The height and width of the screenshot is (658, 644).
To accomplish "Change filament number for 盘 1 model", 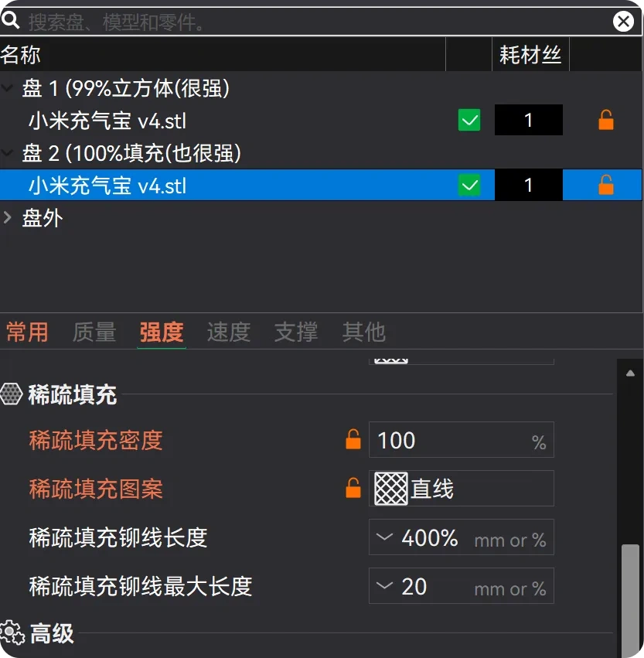I will click(x=529, y=120).
